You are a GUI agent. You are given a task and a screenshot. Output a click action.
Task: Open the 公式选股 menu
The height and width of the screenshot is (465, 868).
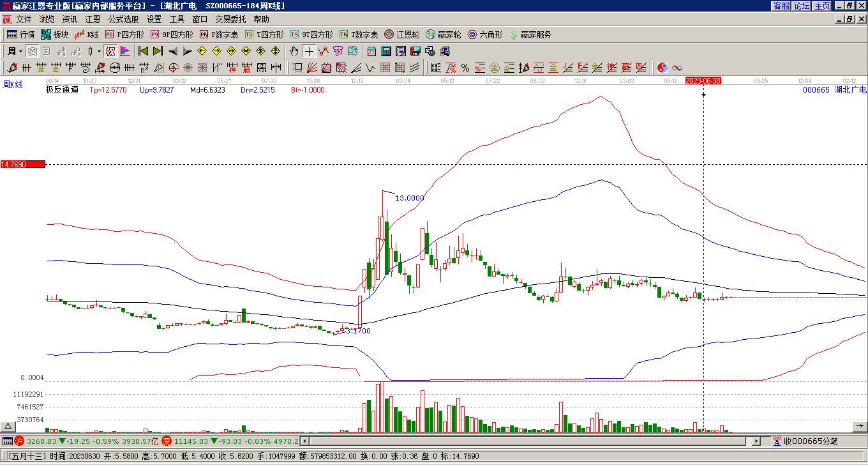pyautogui.click(x=123, y=20)
